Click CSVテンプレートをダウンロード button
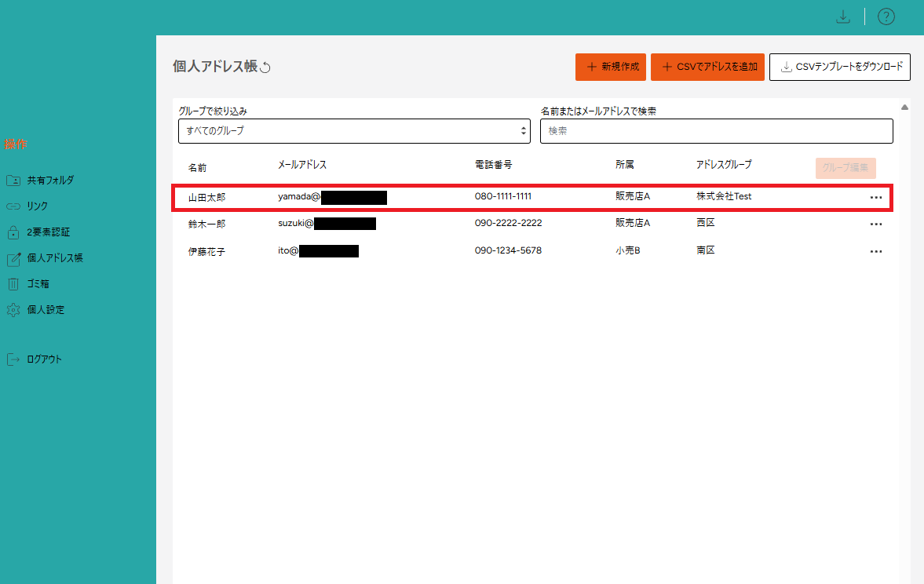Viewport: 924px width, 584px height. pyautogui.click(x=840, y=67)
